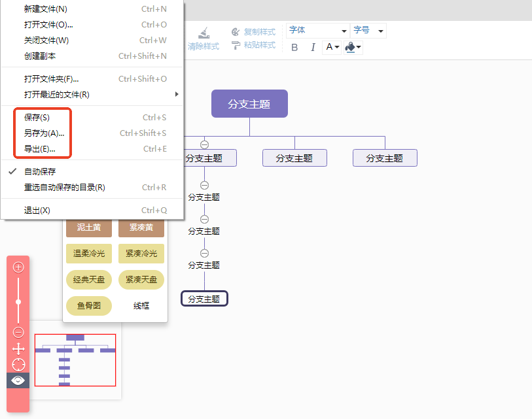
Task: Click the 复制样式 label
Action: click(260, 32)
